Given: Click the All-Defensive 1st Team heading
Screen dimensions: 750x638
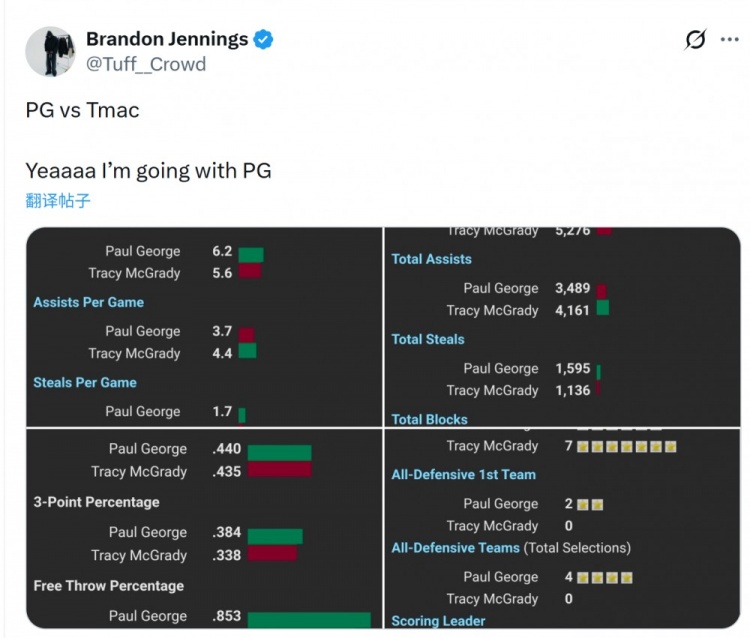Looking at the screenshot, I should (x=464, y=475).
